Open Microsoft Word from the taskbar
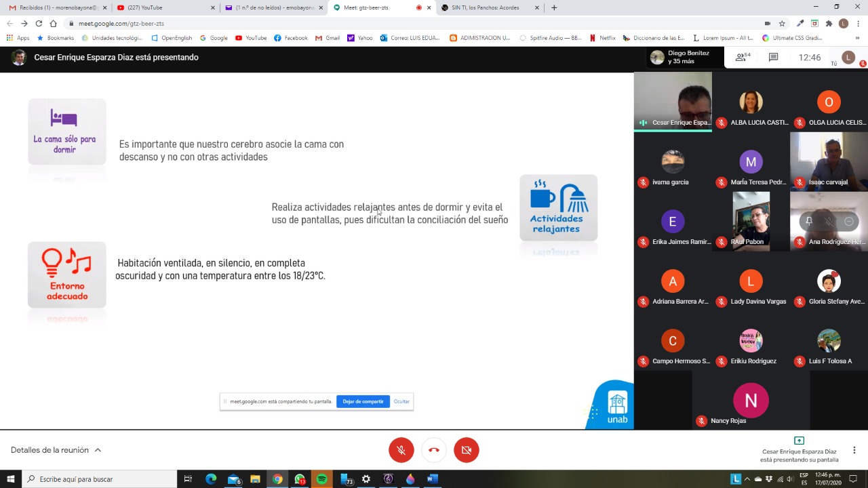 (x=431, y=479)
